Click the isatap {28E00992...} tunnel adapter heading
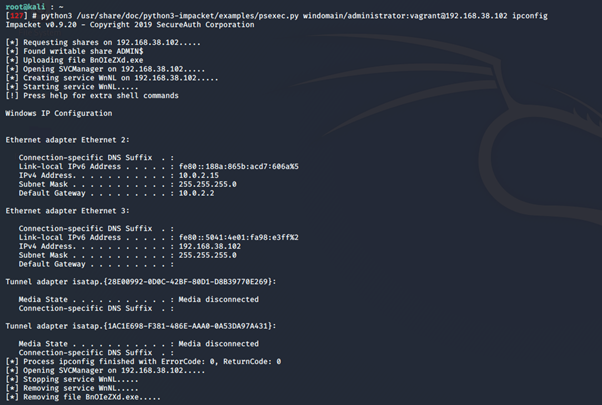Screen dimensions: 602x405 (139, 281)
